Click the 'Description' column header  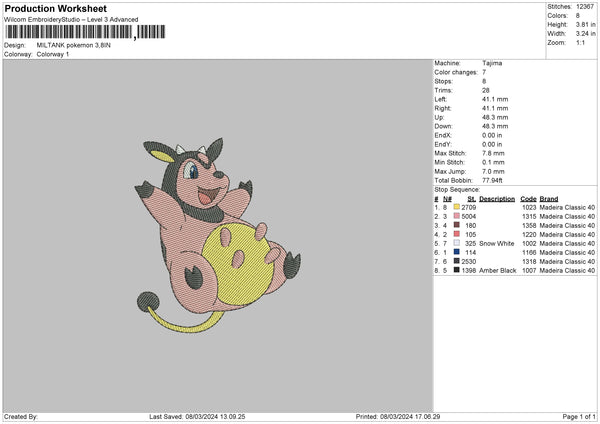(497, 199)
